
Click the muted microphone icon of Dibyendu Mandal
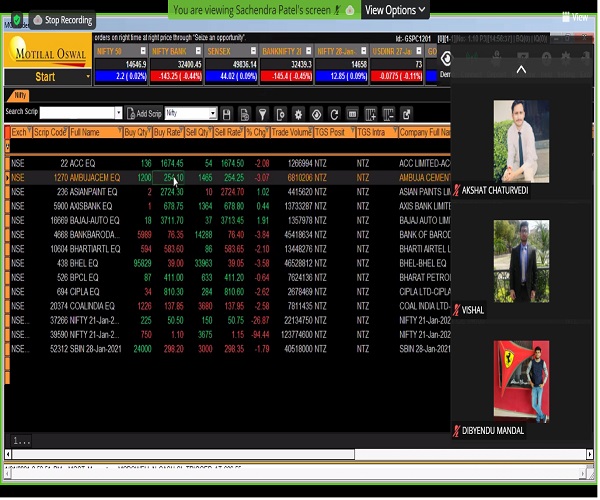457,432
